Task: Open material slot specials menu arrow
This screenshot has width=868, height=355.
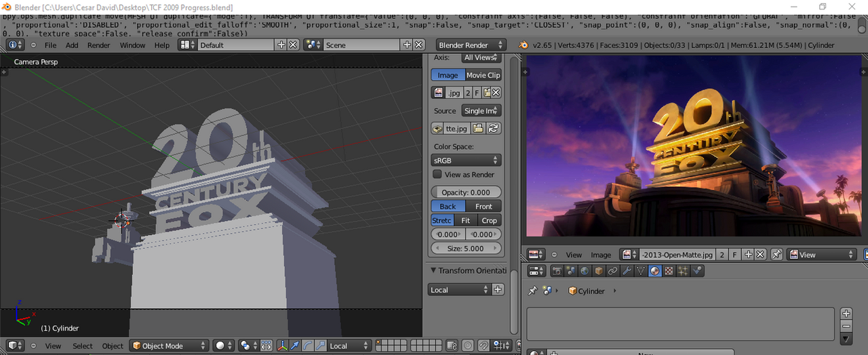Action: [846, 338]
